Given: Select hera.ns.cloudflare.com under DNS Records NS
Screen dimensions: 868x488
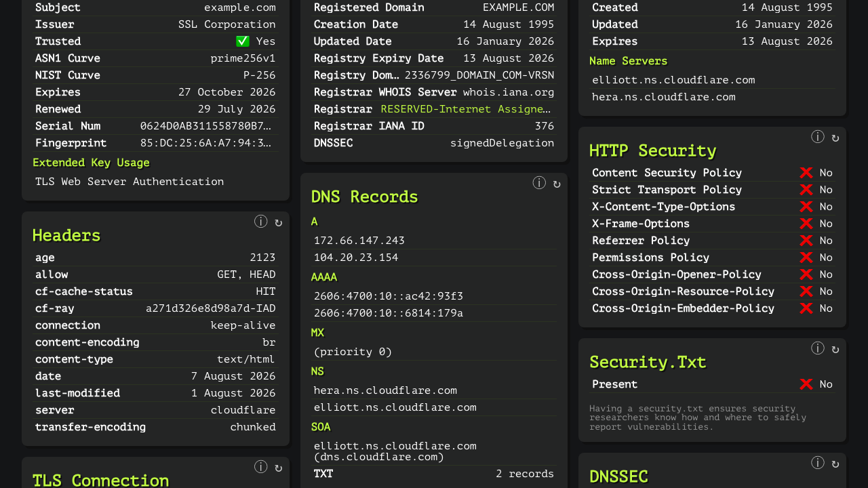Looking at the screenshot, I should 385,390.
